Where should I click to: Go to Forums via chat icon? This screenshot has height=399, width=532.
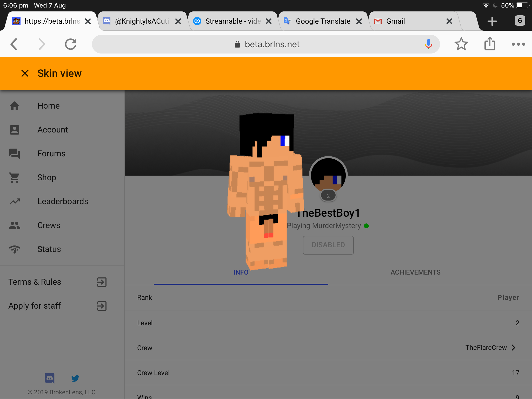pyautogui.click(x=15, y=154)
